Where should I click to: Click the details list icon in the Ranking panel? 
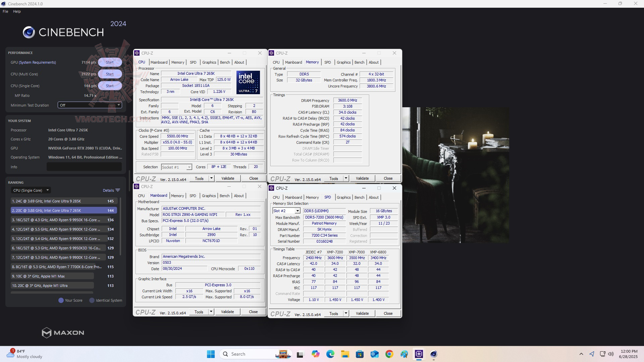tap(117, 190)
